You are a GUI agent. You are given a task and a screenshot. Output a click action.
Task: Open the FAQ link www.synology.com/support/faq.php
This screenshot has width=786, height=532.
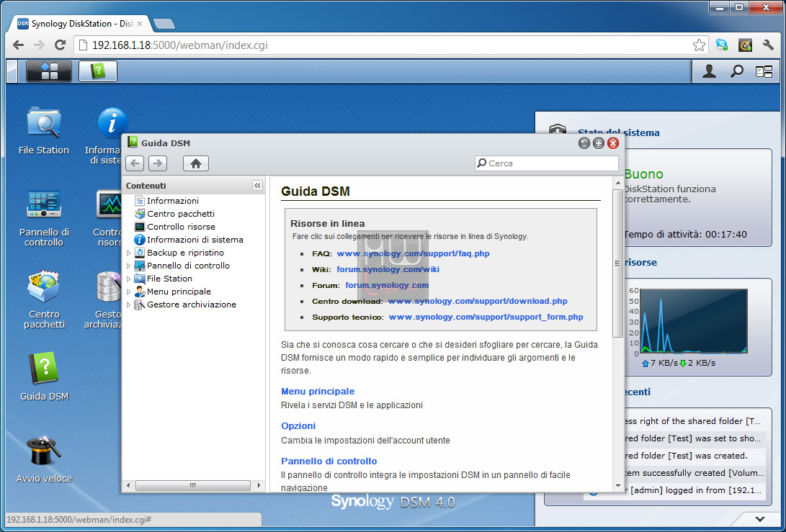(x=413, y=253)
